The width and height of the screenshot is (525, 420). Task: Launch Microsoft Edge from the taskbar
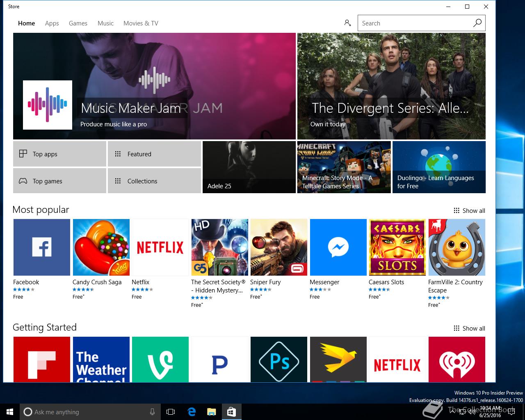coord(192,412)
